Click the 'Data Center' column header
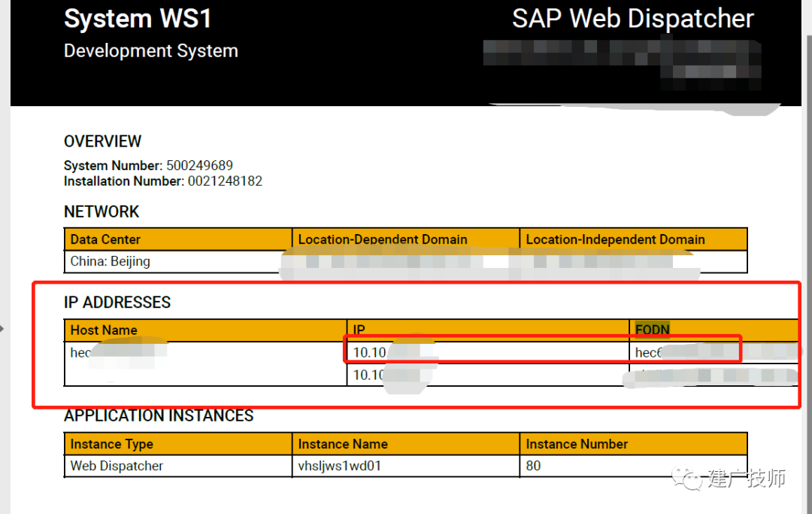The width and height of the screenshot is (812, 514). tap(178, 239)
